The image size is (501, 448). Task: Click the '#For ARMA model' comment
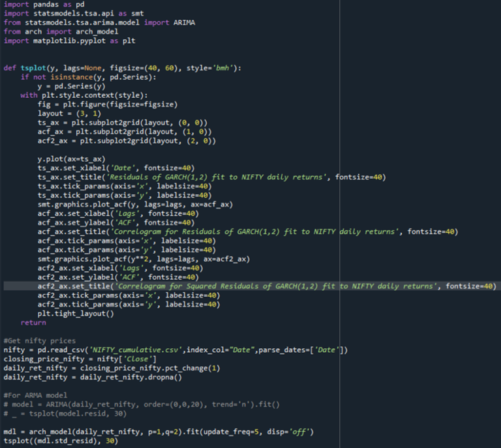[37, 395]
